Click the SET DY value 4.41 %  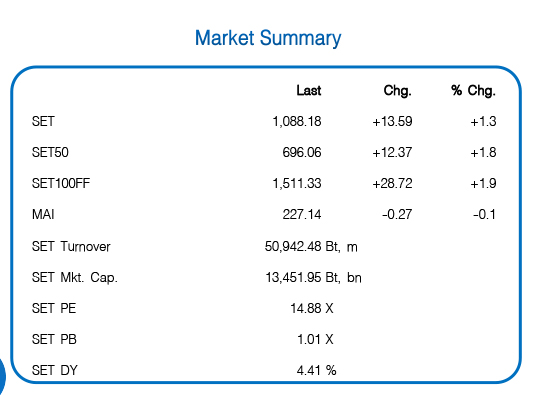316,370
